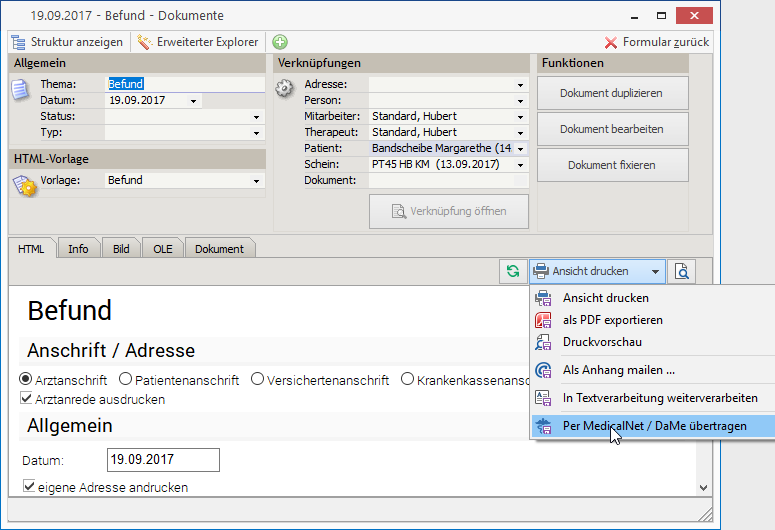Select the Versichertenanschrift radio option
This screenshot has width=775, height=530.
pos(258,379)
